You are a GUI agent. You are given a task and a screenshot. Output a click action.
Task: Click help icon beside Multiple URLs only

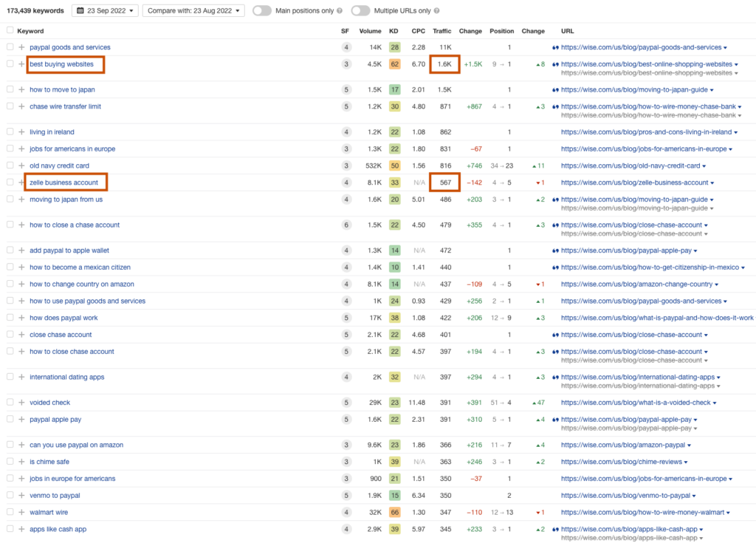[436, 11]
